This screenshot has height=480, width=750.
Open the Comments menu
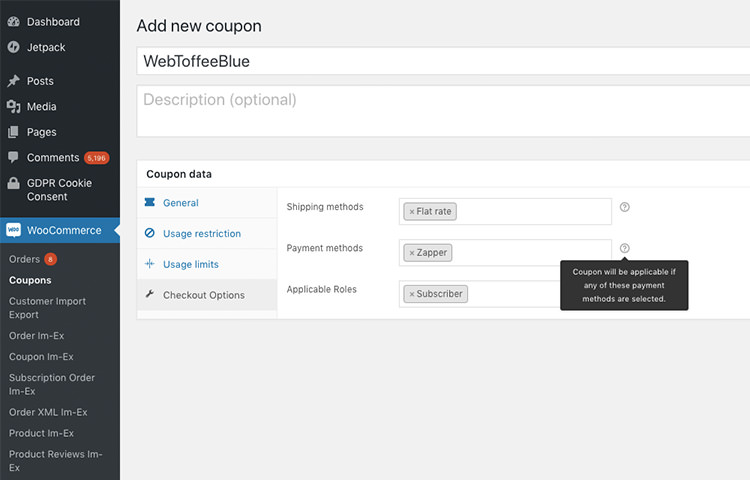coord(60,157)
